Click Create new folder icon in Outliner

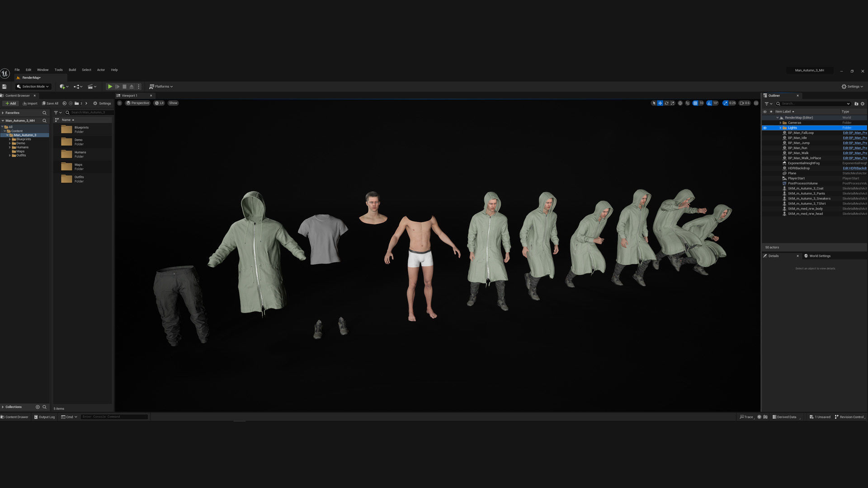pos(856,103)
